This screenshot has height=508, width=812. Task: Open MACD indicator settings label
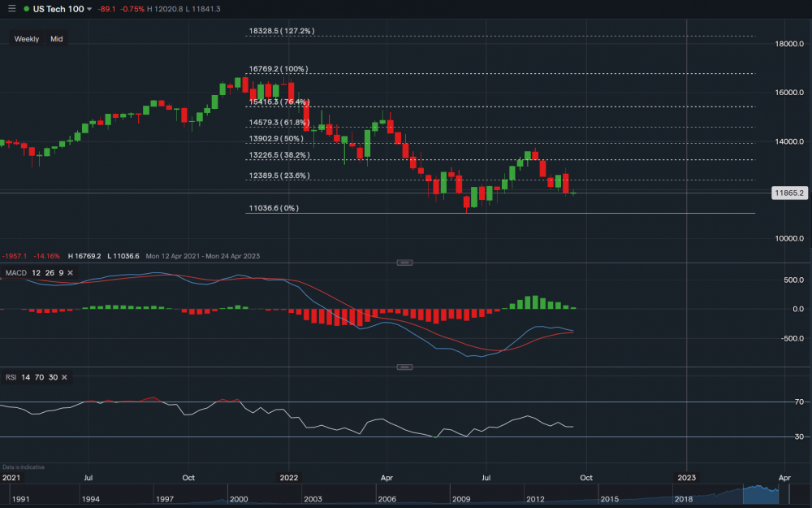point(15,272)
